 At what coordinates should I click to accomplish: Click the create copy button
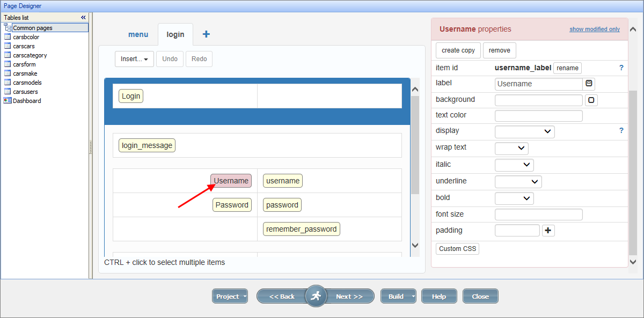click(458, 50)
